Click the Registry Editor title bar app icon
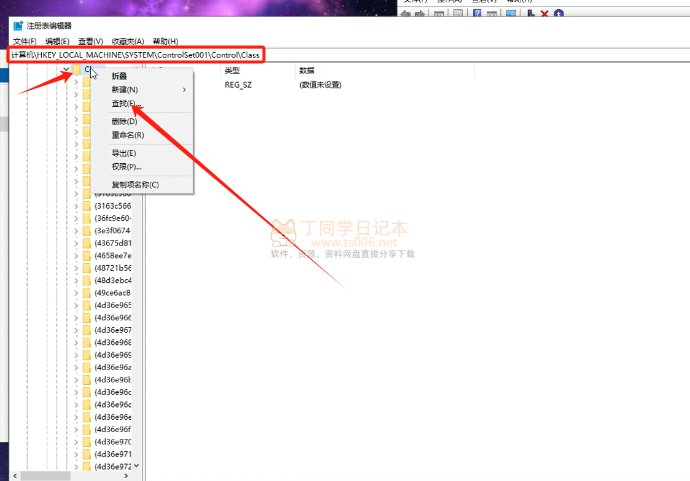This screenshot has width=690, height=481. coord(18,26)
